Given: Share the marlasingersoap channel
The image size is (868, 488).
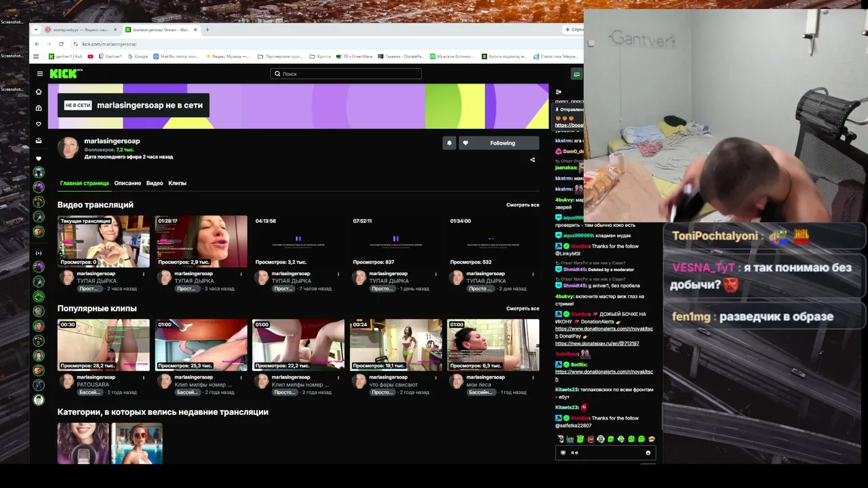Looking at the screenshot, I should 532,160.
